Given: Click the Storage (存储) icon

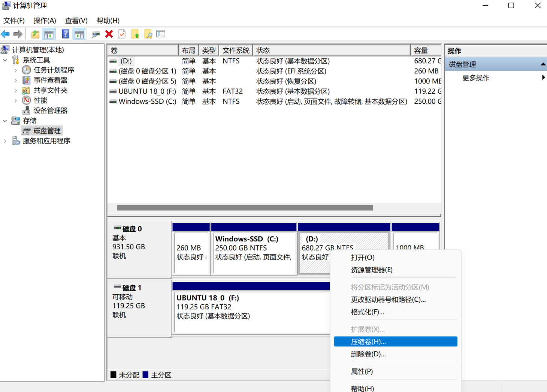Looking at the screenshot, I should pos(16,121).
